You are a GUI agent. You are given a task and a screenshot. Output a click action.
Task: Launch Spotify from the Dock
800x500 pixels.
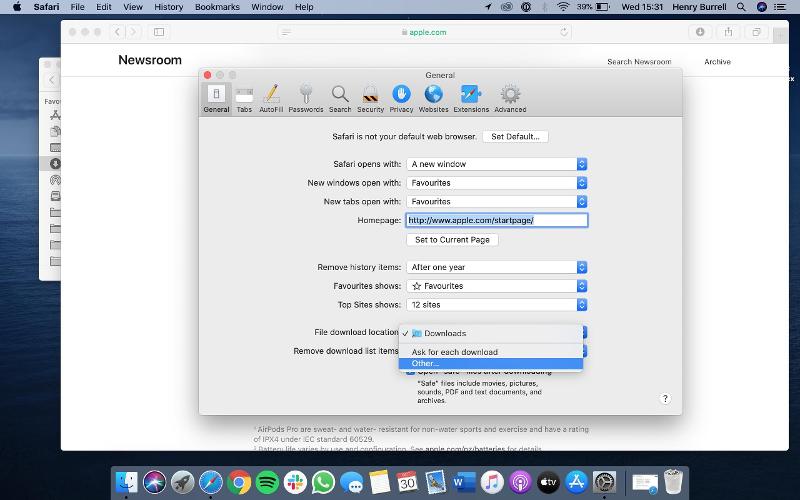coord(267,482)
